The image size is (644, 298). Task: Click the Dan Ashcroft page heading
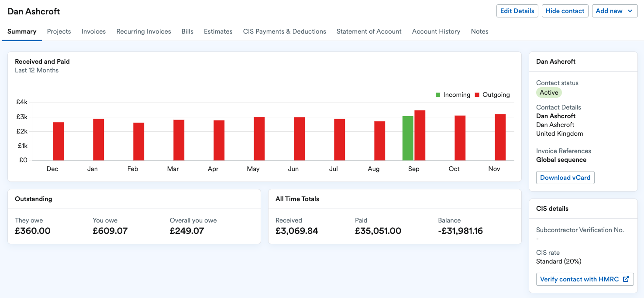point(34,11)
